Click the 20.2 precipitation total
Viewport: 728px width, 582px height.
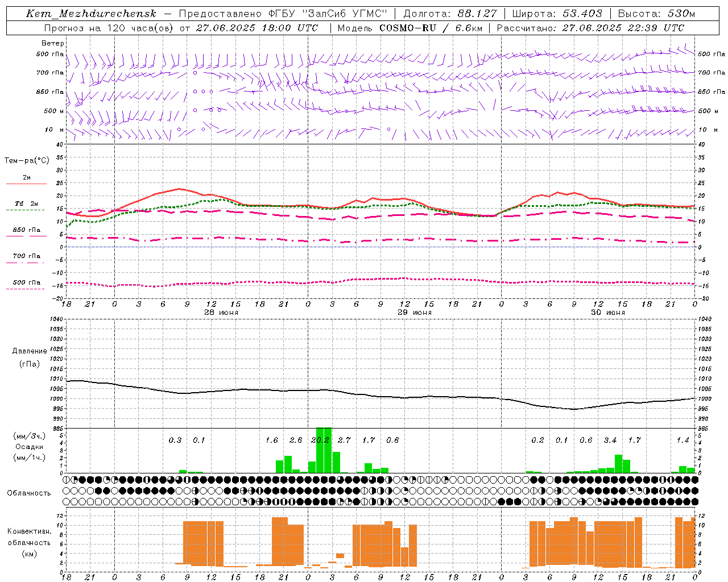[x=320, y=440]
